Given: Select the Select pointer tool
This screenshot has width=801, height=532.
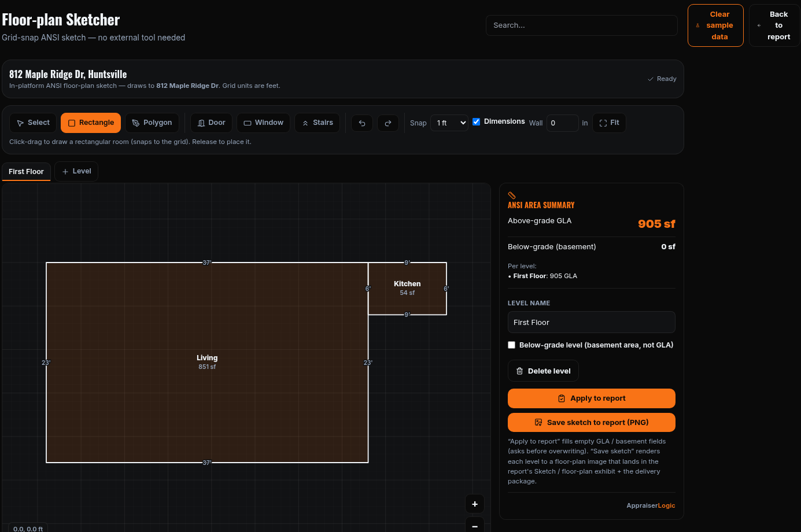Looking at the screenshot, I should point(33,123).
